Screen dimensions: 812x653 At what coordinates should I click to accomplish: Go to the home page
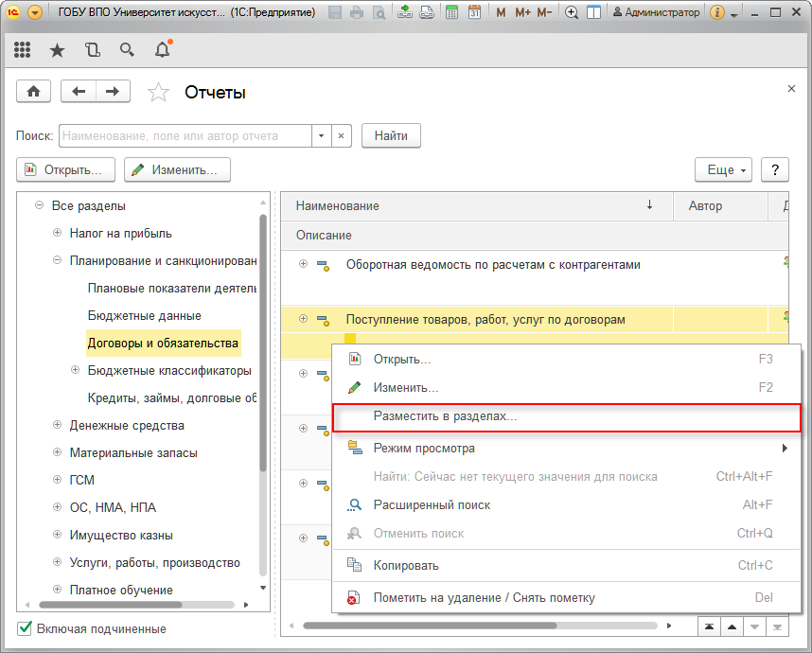pos(34,92)
